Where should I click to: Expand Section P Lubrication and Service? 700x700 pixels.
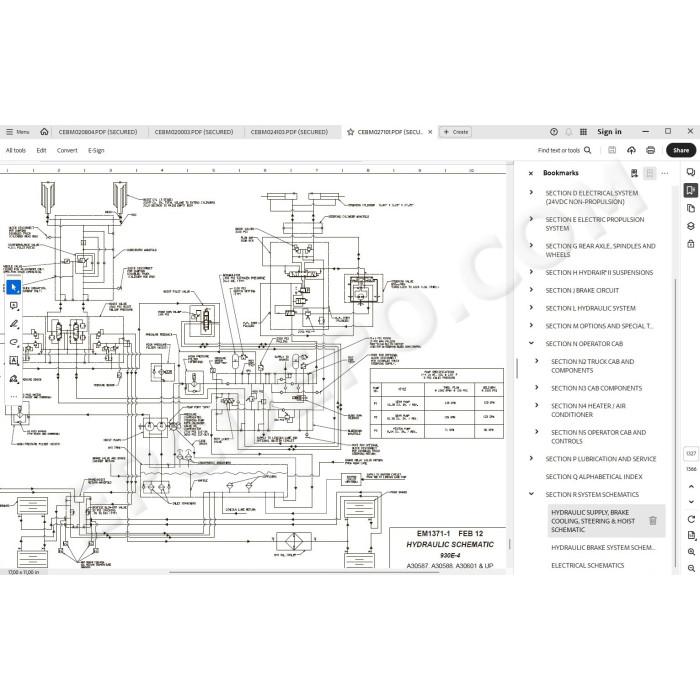pos(531,458)
